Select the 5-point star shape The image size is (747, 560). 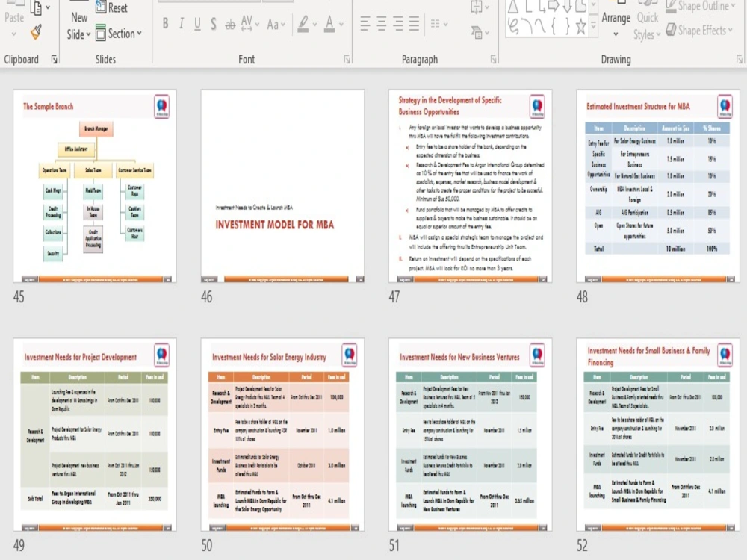[x=580, y=26]
